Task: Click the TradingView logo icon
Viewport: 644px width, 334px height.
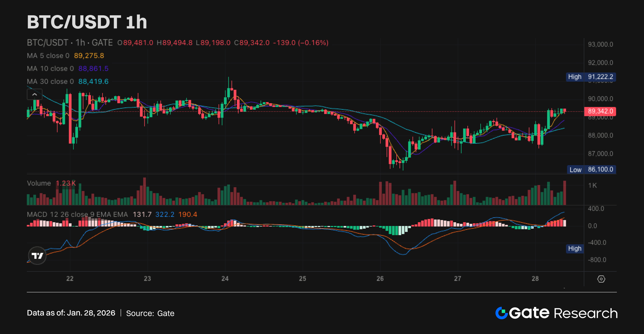Action: tap(37, 256)
